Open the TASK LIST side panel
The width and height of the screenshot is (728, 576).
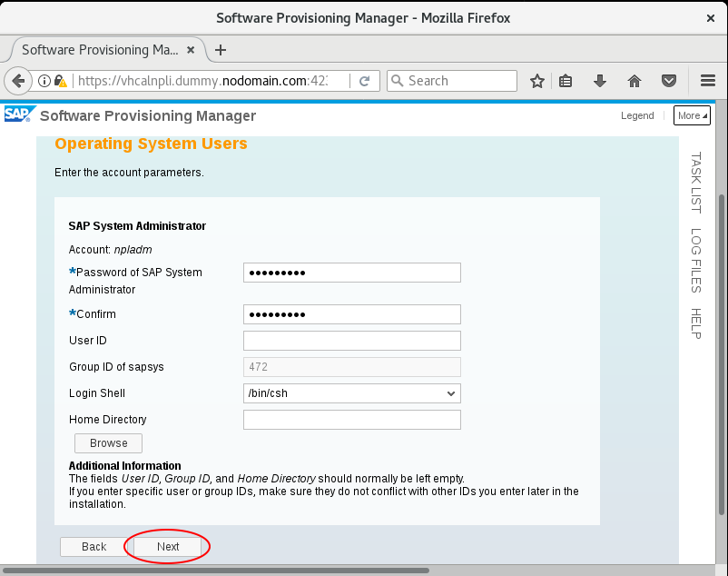(695, 183)
